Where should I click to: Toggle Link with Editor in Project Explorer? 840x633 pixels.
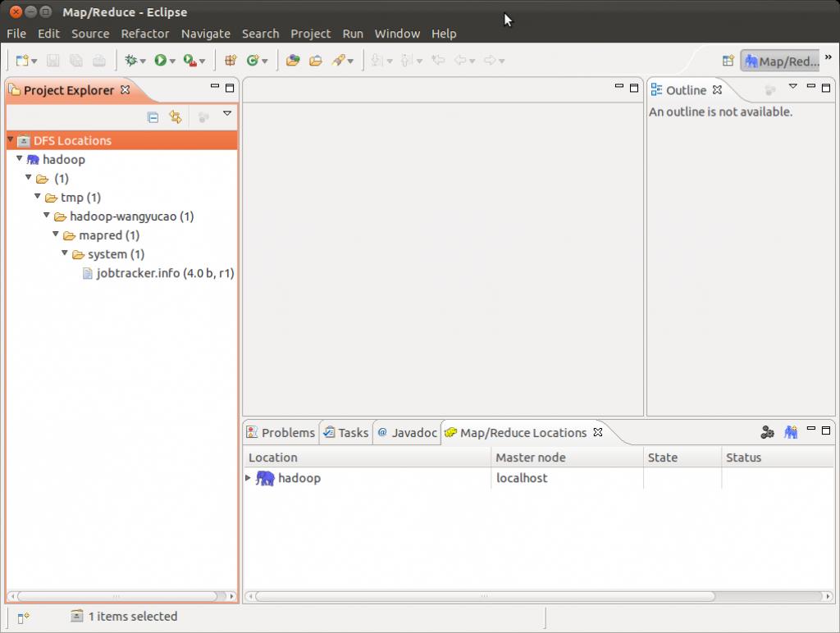click(176, 117)
